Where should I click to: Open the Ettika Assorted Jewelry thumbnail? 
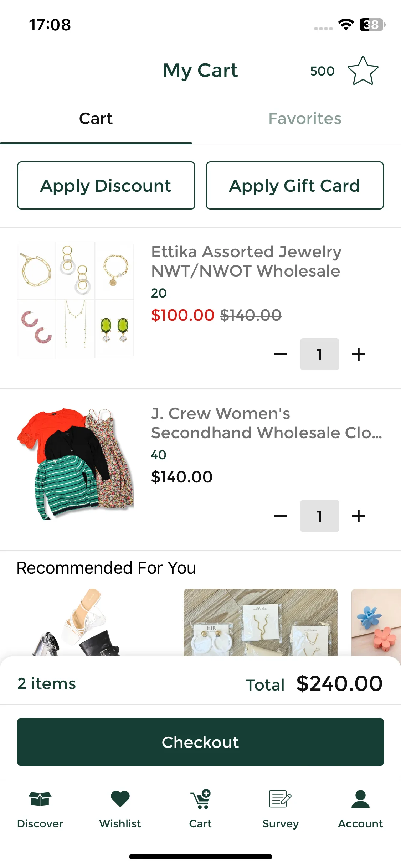[75, 300]
